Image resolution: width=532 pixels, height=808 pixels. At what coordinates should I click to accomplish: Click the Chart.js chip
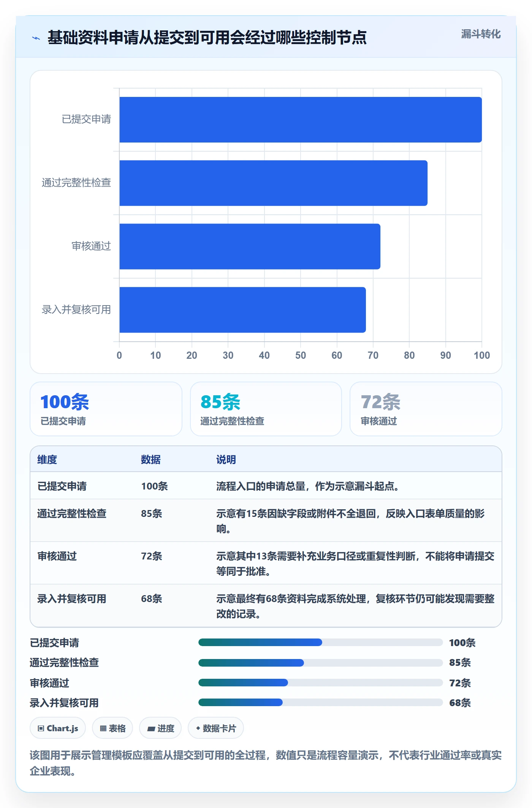pyautogui.click(x=58, y=728)
